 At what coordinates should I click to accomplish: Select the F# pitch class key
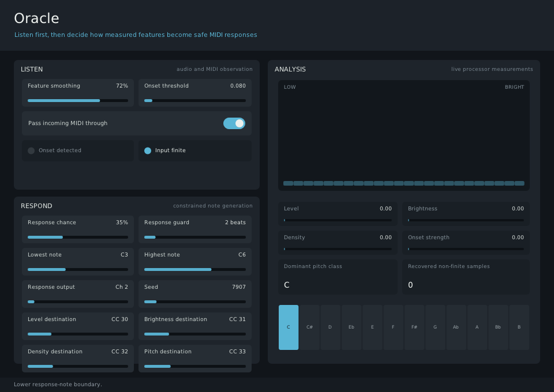pyautogui.click(x=414, y=327)
